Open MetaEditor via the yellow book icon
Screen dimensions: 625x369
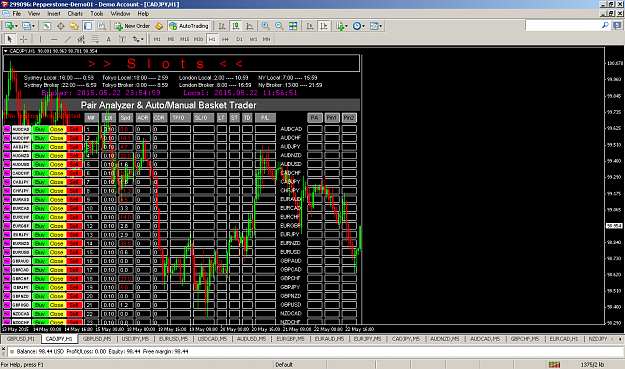(x=159, y=26)
